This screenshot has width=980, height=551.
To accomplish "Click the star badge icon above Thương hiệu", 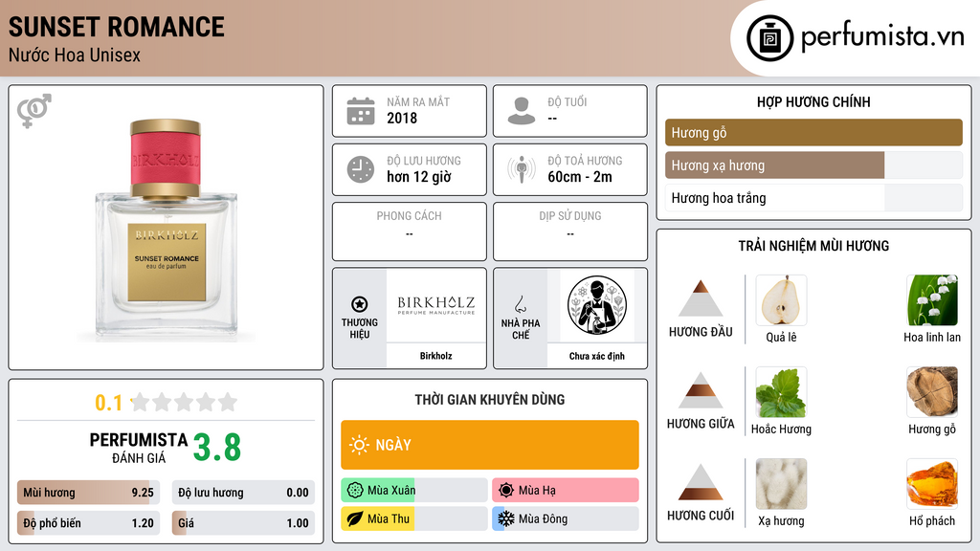I will coord(360,304).
